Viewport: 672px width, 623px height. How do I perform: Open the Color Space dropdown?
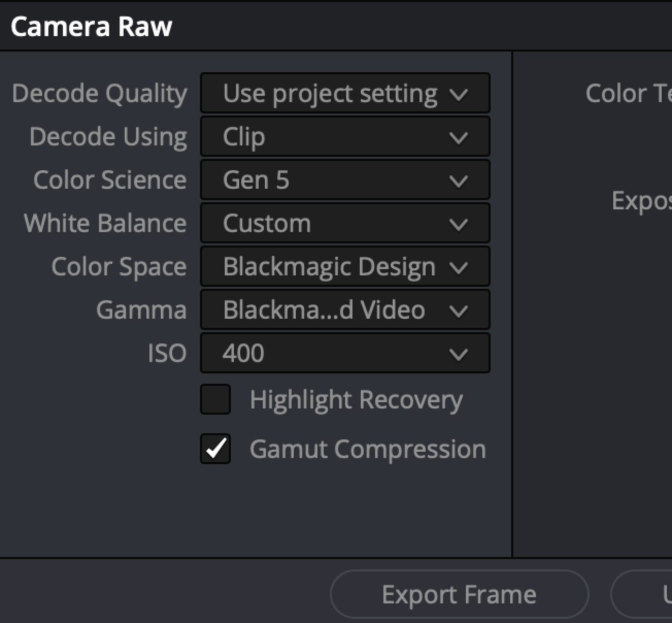click(x=344, y=267)
